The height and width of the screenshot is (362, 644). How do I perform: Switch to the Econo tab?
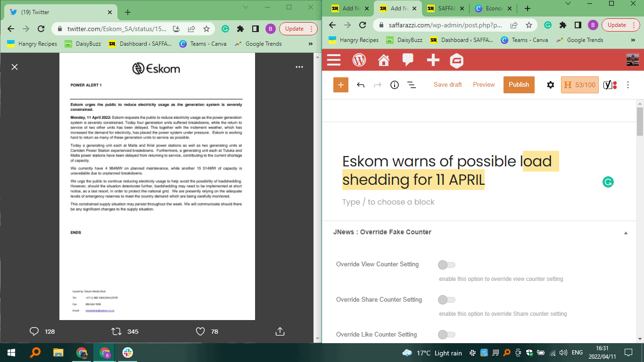tap(493, 8)
